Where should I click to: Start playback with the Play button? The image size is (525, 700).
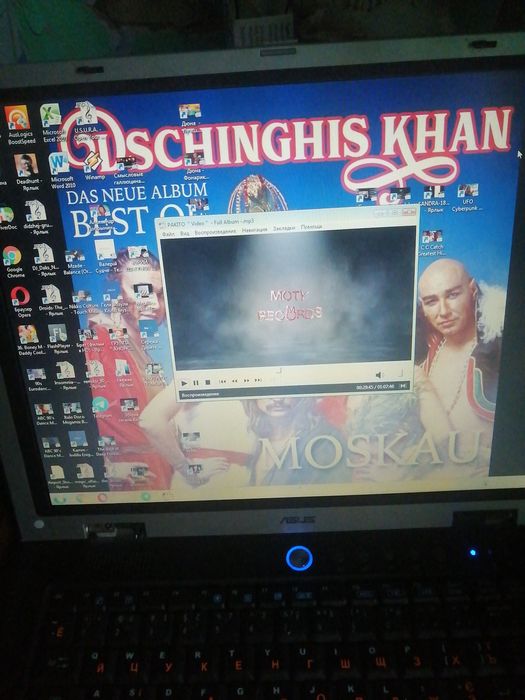[184, 383]
